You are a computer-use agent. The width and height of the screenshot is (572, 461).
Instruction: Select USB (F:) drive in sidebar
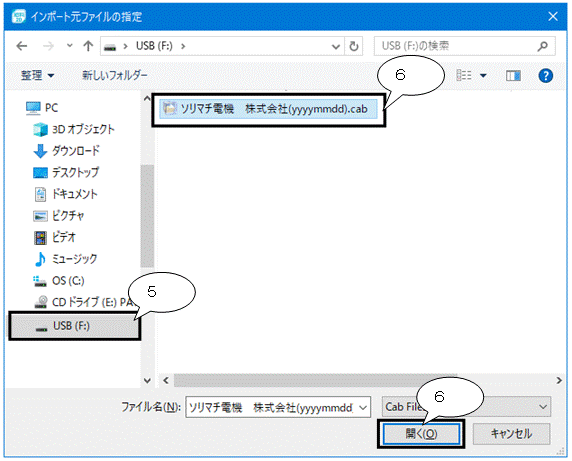coord(75,326)
